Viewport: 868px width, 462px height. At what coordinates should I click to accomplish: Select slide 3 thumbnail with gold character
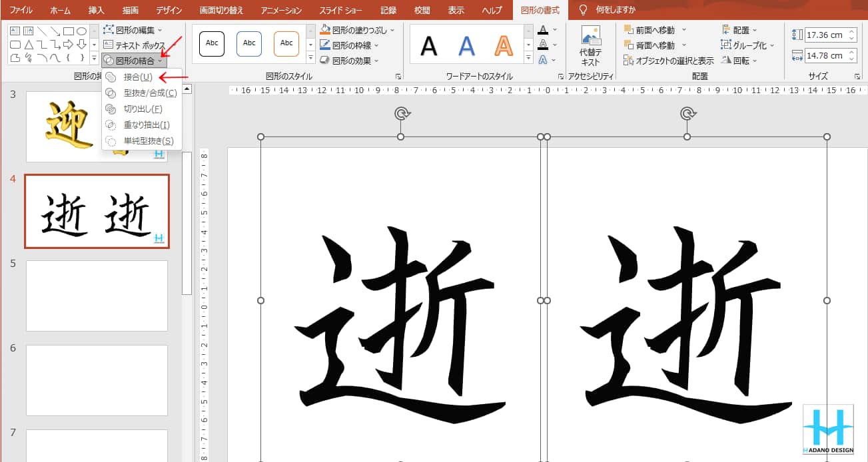click(x=97, y=126)
